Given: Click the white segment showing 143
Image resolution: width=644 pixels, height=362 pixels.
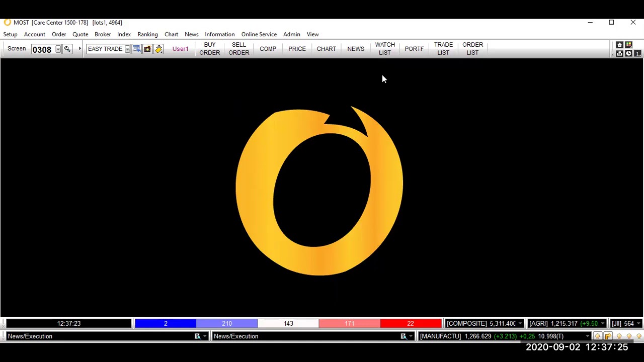Looking at the screenshot, I should (x=288, y=324).
